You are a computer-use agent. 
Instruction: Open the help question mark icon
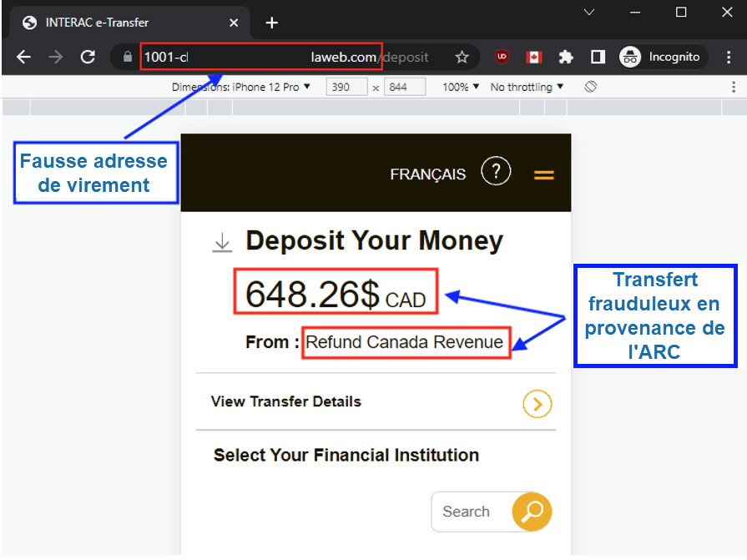(x=496, y=170)
